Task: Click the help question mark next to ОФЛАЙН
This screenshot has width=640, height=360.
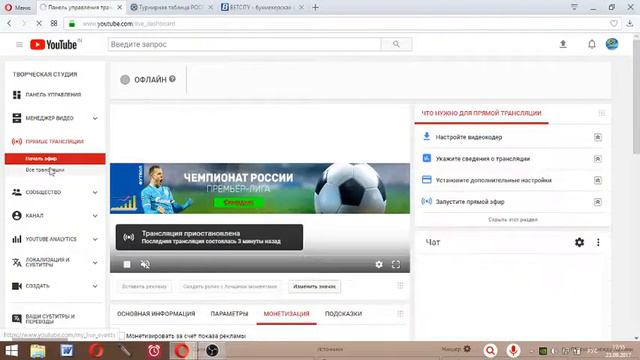Action: (x=172, y=79)
